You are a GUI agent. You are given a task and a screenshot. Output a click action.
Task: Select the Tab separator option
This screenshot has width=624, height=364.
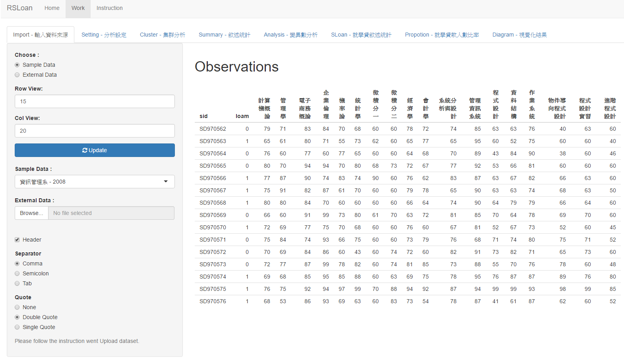17,283
